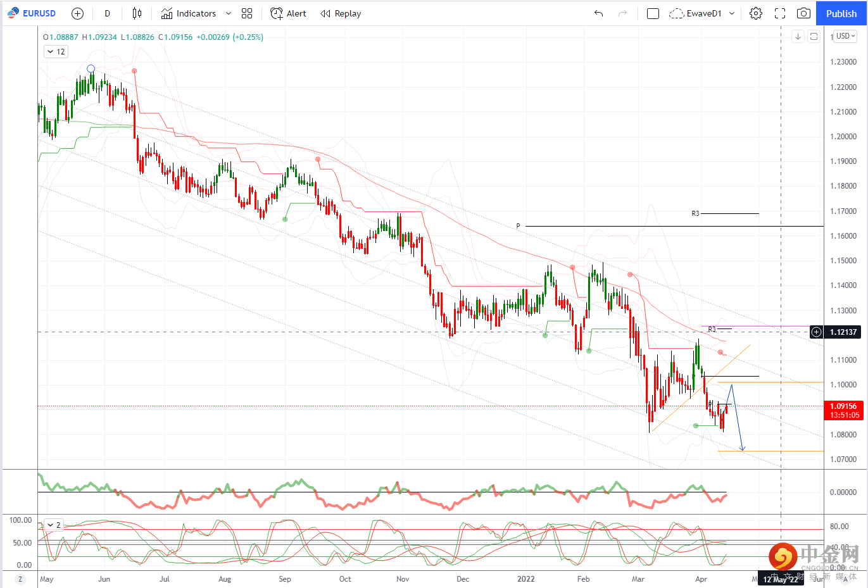Toggle the 'Z' timezone button
The image size is (868, 588).
pyautogui.click(x=20, y=579)
